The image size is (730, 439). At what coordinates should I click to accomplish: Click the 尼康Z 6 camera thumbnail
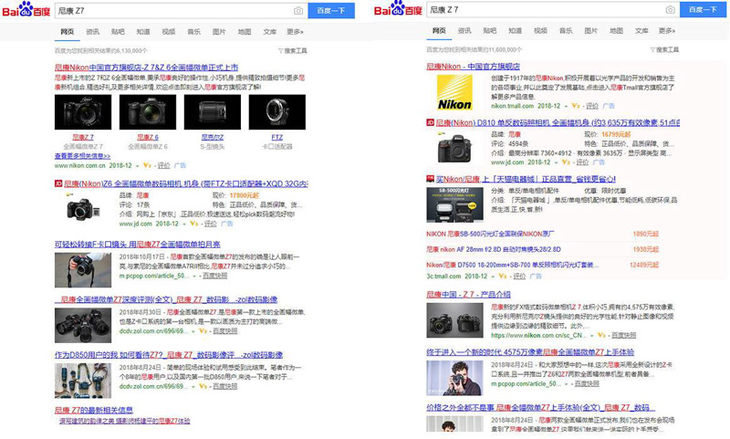(148, 112)
